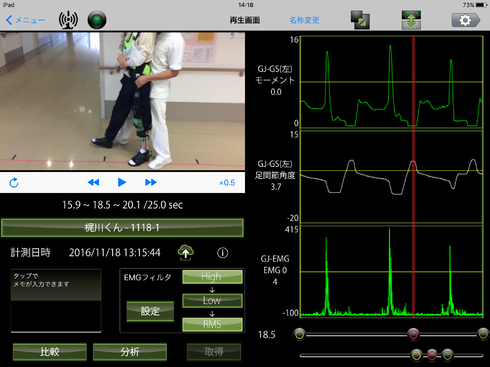Open the info circle icon
Image resolution: width=490 pixels, height=367 pixels.
222,253
